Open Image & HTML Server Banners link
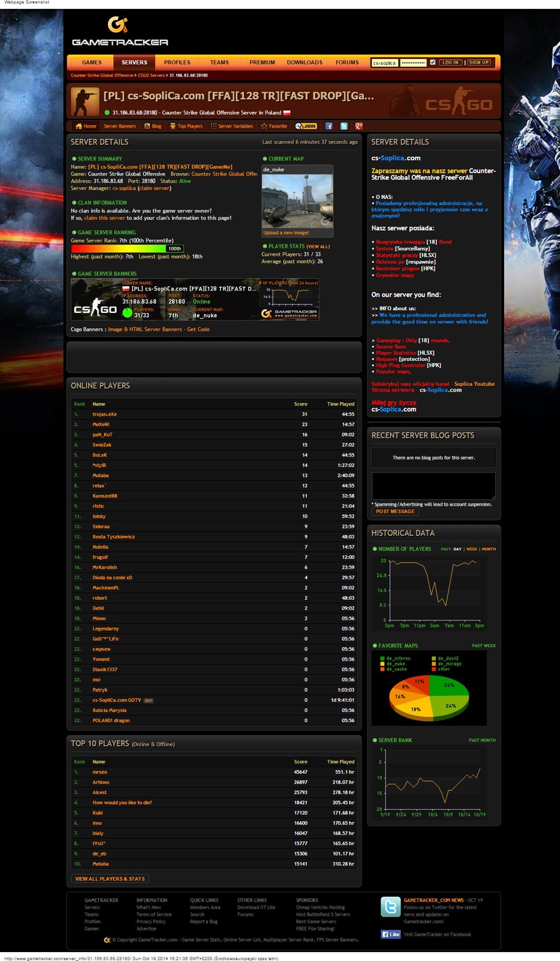The height and width of the screenshot is (961, 560). click(159, 329)
